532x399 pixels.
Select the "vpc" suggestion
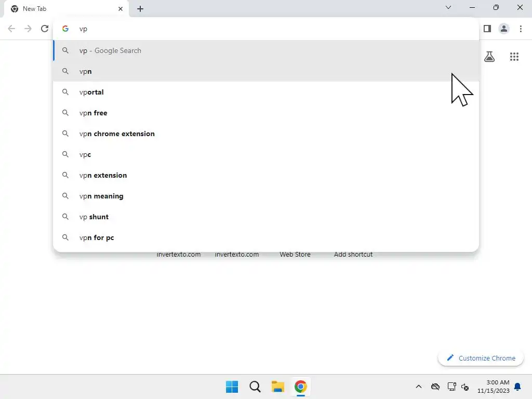coord(266,154)
